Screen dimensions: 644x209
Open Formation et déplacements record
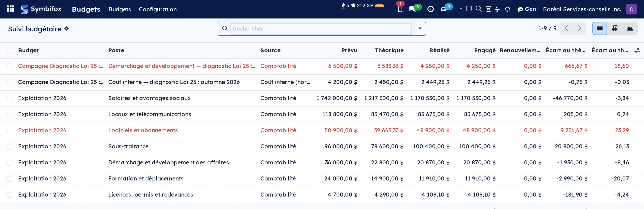[x=146, y=178]
